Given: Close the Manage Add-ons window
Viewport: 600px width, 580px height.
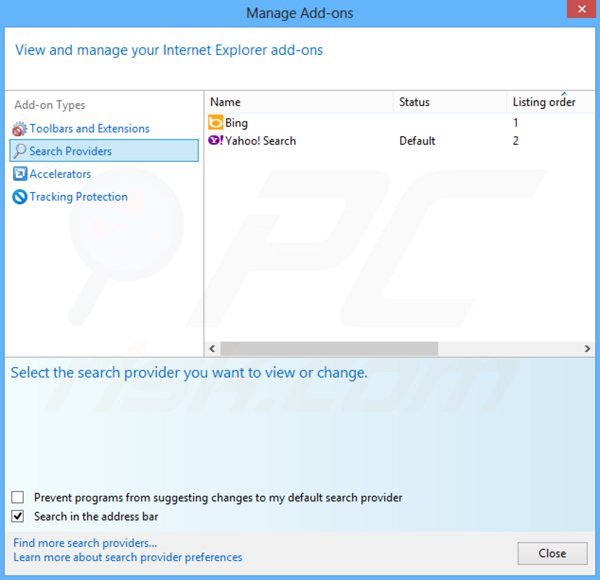Looking at the screenshot, I should coord(582,9).
